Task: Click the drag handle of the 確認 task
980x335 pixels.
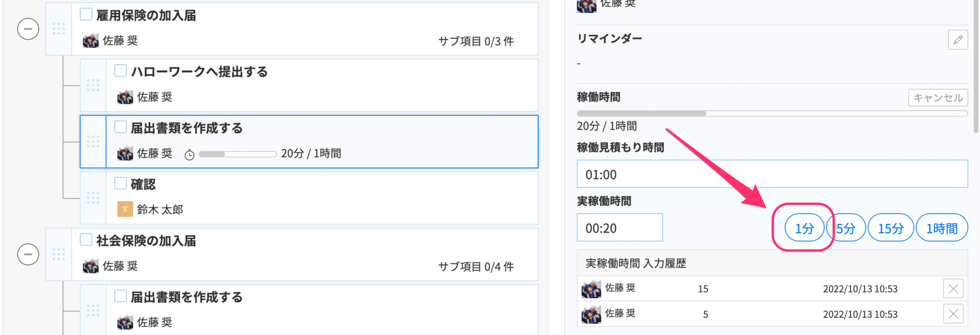Action: click(x=93, y=197)
